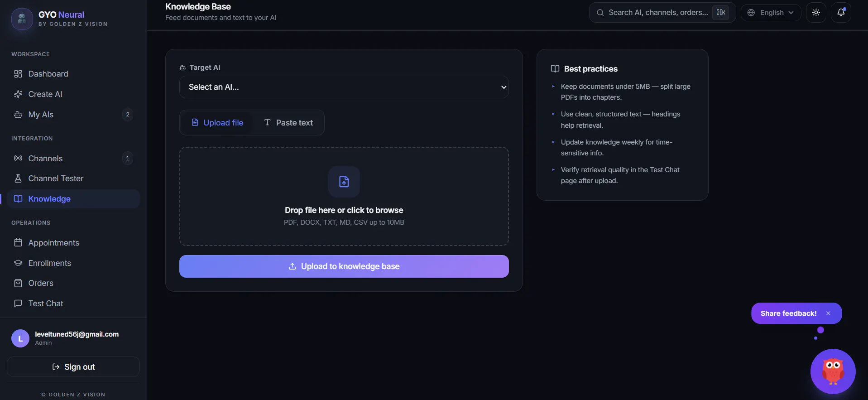Click the GYO Neural robot logo
The height and width of the screenshot is (400, 868).
coord(22,19)
